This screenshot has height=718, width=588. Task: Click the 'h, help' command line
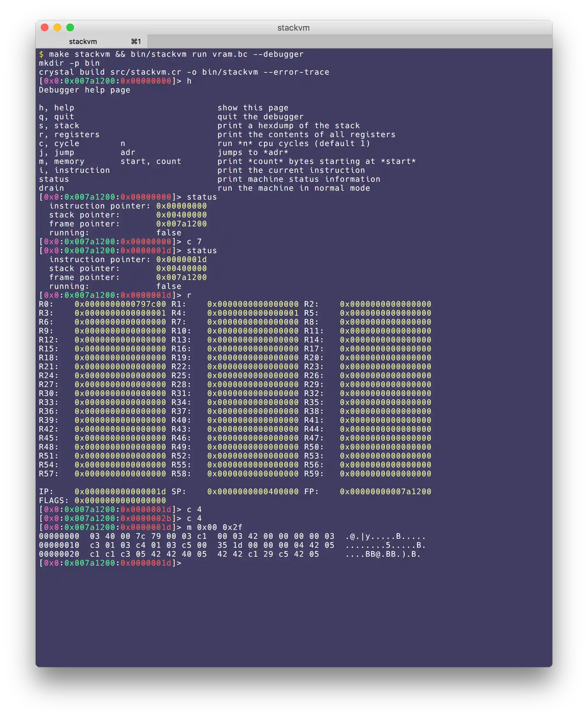[x=56, y=107]
